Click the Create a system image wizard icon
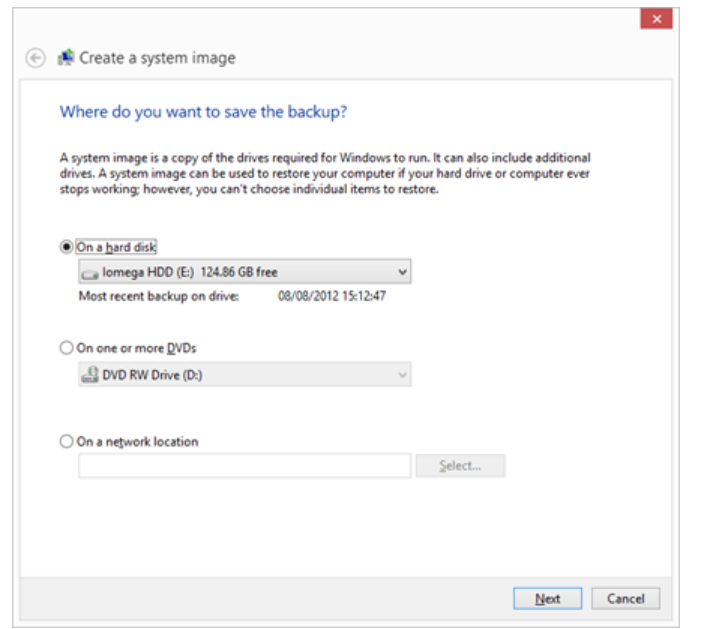 pyautogui.click(x=66, y=58)
